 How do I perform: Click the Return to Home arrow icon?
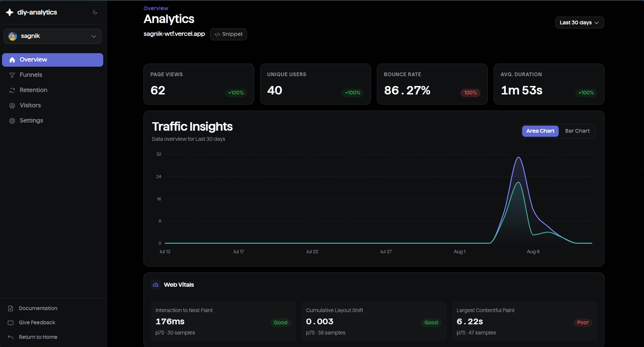10,337
